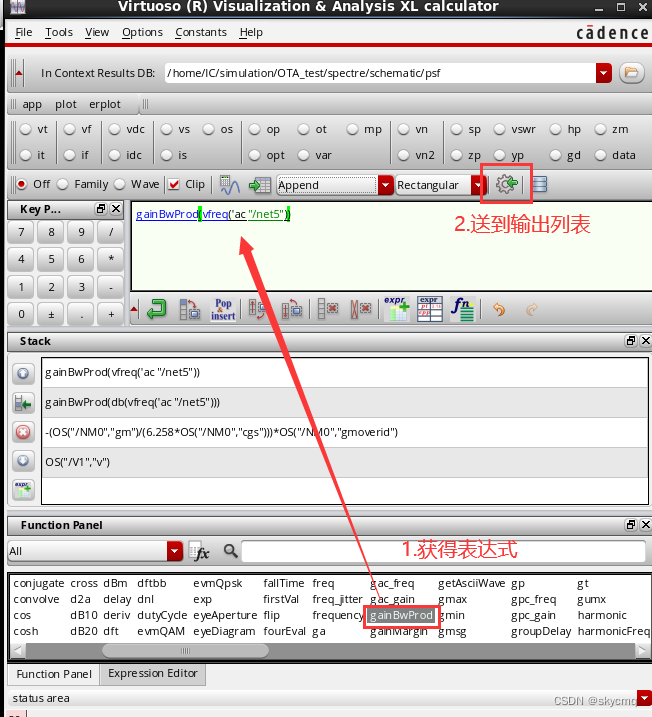The width and height of the screenshot is (652, 717).
Task: Click the redo arrow icon
Action: tap(531, 310)
